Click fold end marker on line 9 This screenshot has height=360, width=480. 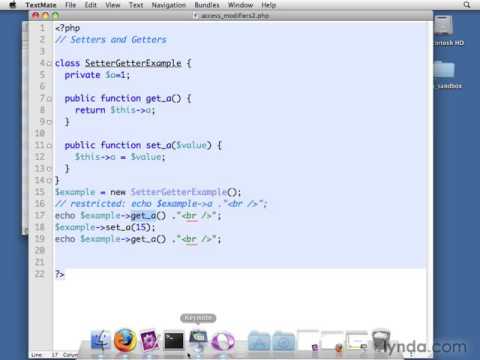[50, 122]
